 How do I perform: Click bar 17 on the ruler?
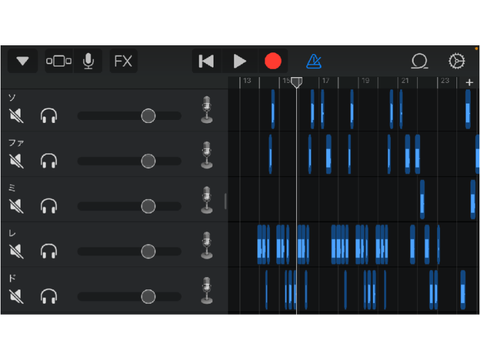click(326, 81)
